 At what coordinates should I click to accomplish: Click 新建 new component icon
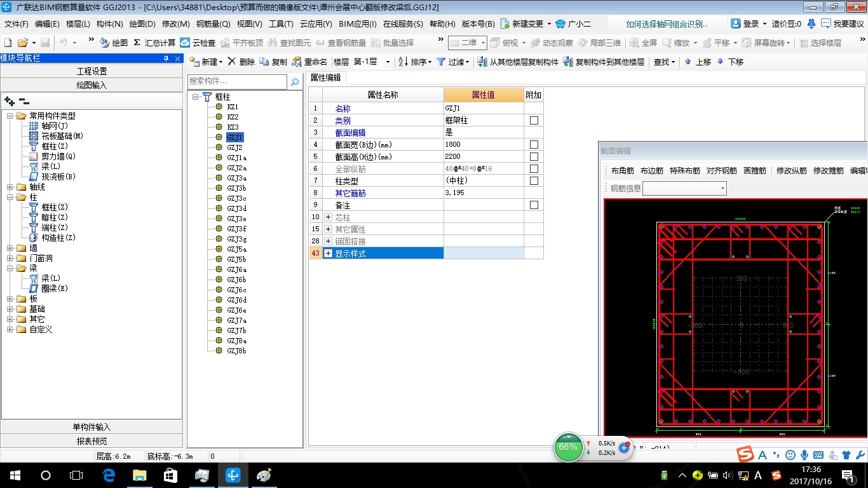click(194, 62)
